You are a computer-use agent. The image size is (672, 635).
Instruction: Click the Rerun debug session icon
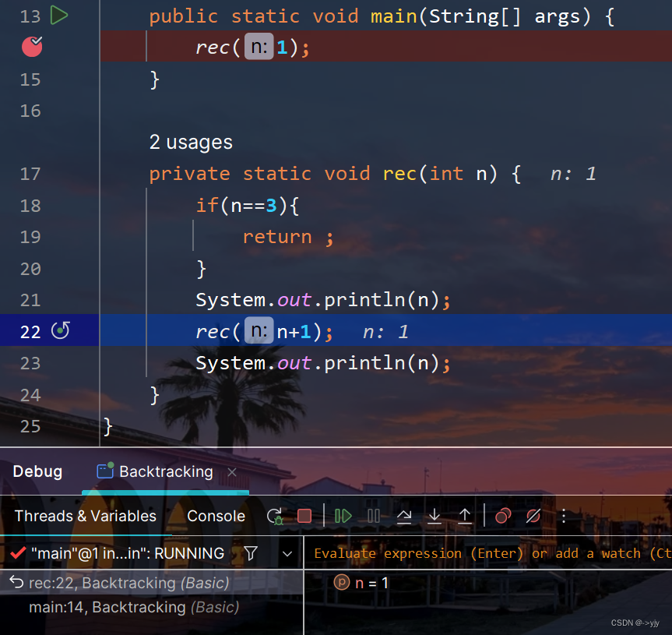(x=274, y=516)
